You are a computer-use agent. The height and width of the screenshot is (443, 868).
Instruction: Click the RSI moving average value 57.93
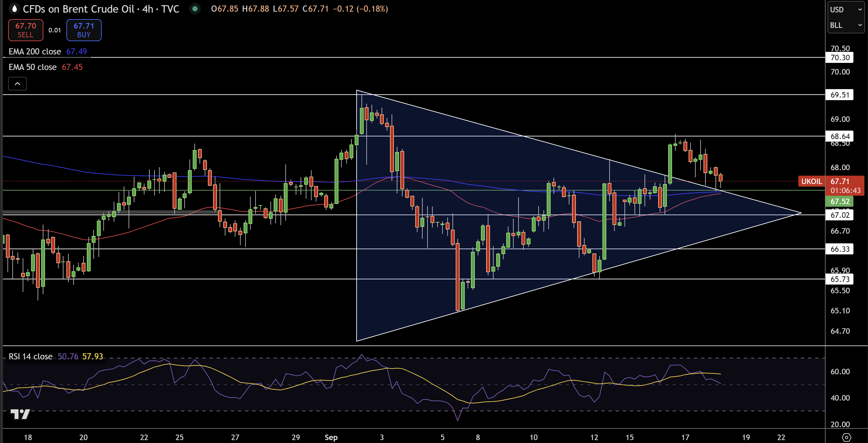point(93,356)
